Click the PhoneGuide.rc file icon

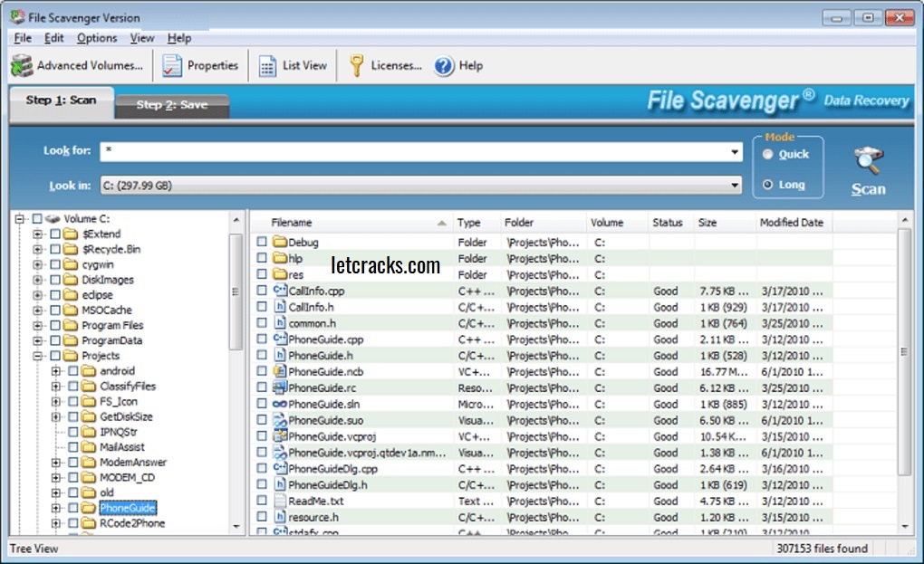tap(279, 387)
